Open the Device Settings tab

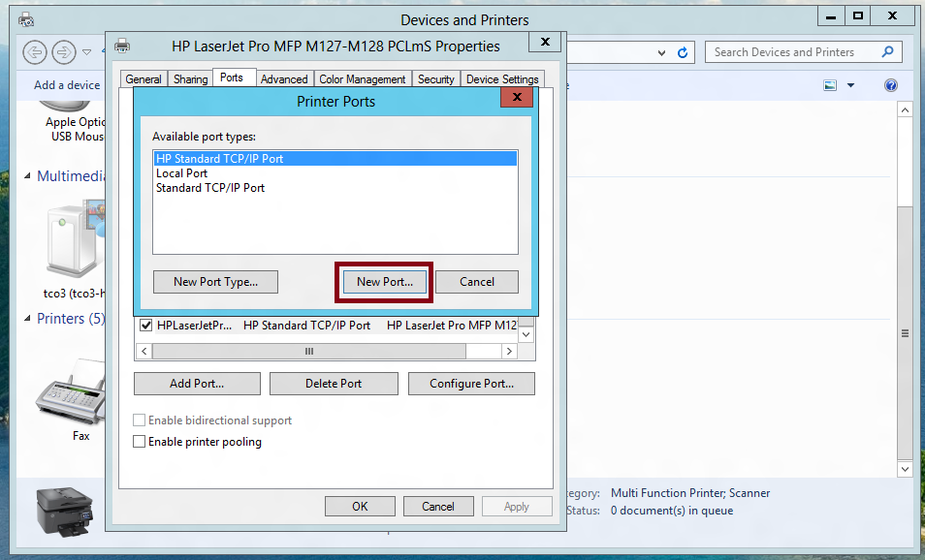coord(502,79)
